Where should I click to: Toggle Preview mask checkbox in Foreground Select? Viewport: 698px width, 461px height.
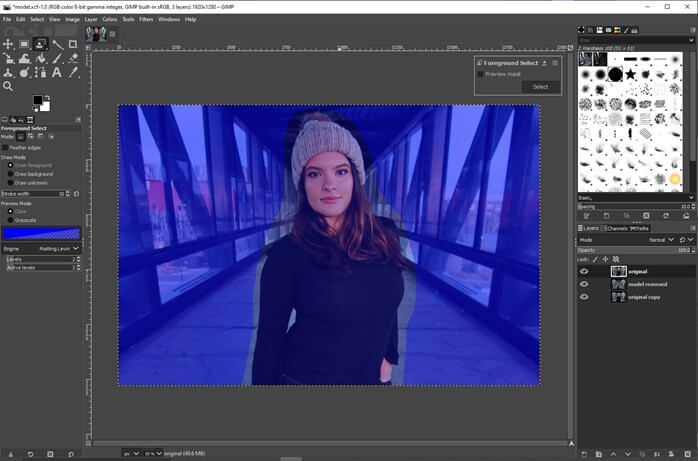tap(480, 74)
